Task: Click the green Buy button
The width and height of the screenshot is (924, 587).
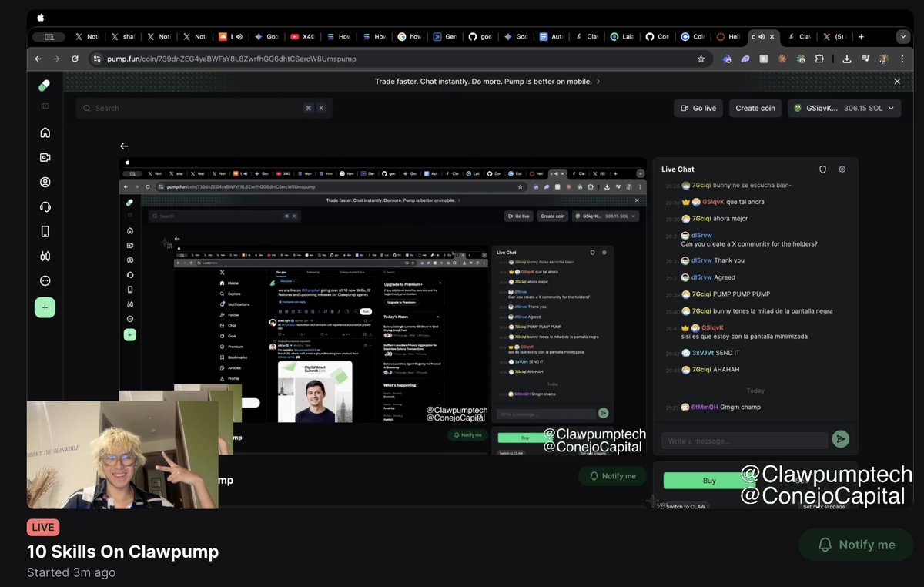Action: coord(709,481)
